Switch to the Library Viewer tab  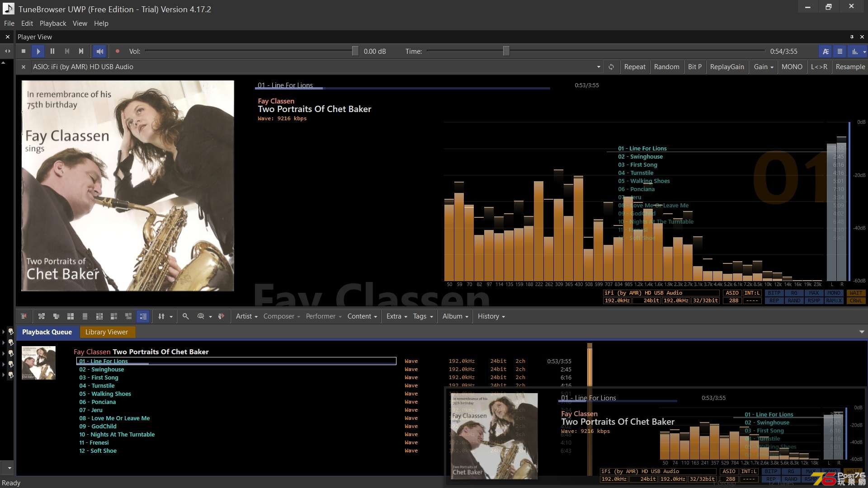(x=107, y=332)
